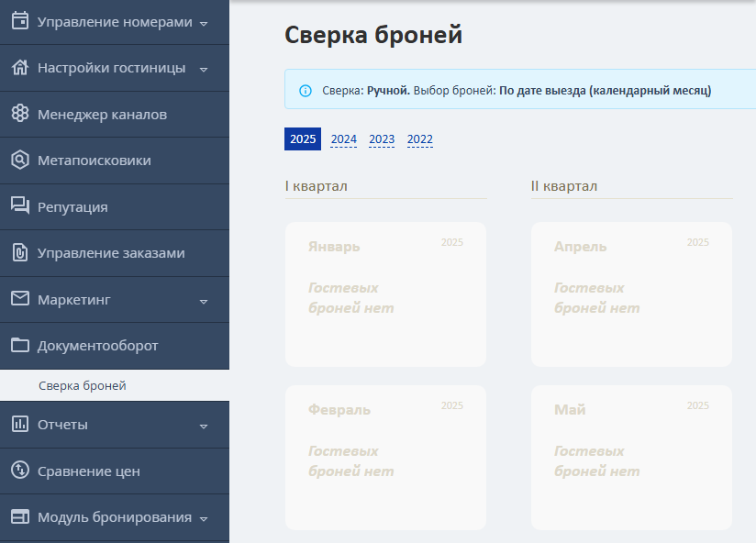Open the Апрель 2025 card
The height and width of the screenshot is (543, 756).
click(631, 294)
